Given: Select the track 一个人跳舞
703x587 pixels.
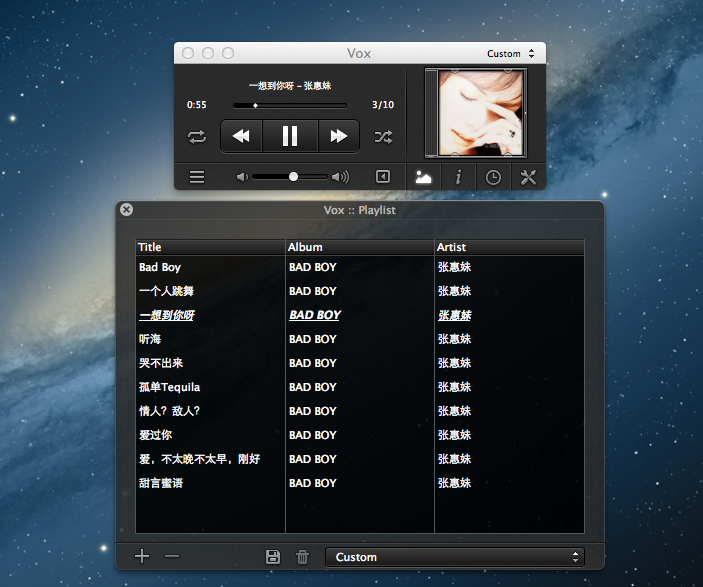Looking at the screenshot, I should (x=166, y=291).
